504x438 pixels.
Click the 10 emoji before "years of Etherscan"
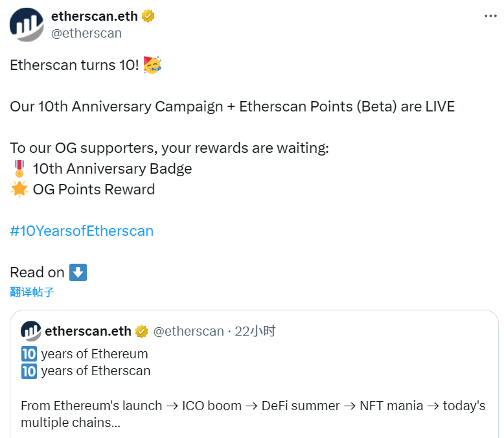(29, 371)
